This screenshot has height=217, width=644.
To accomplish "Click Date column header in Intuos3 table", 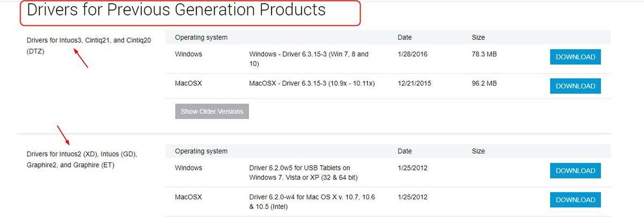I will tap(405, 38).
